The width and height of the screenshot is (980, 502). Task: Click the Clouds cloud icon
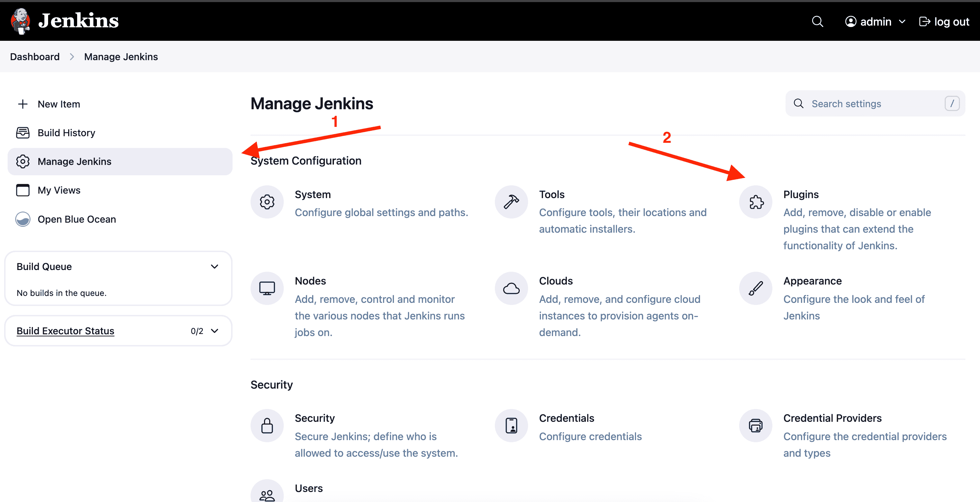click(x=511, y=288)
